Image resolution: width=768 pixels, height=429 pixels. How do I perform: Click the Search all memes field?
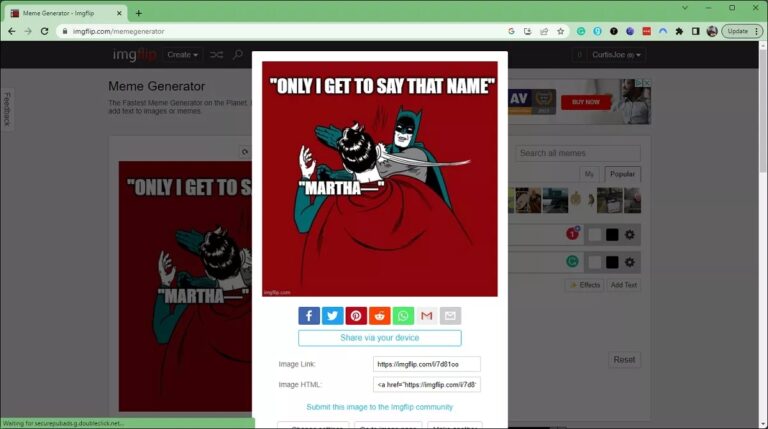click(578, 153)
